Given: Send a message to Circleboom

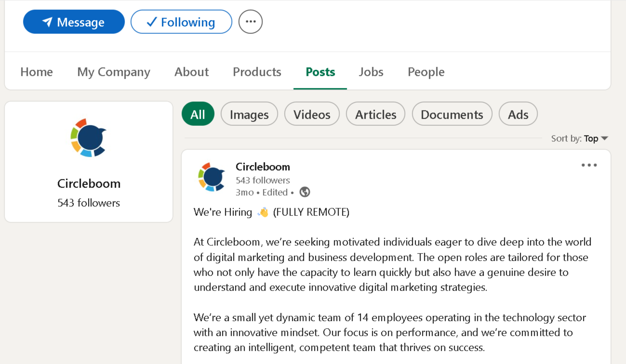Looking at the screenshot, I should (x=73, y=22).
